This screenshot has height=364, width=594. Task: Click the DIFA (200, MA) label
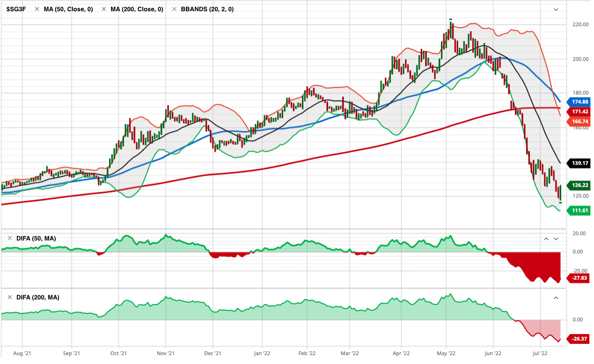37,298
